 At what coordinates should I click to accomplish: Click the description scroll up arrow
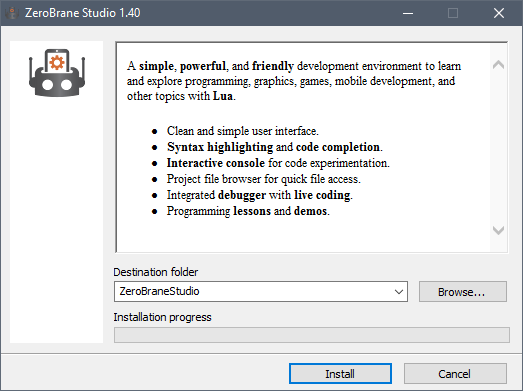click(498, 65)
